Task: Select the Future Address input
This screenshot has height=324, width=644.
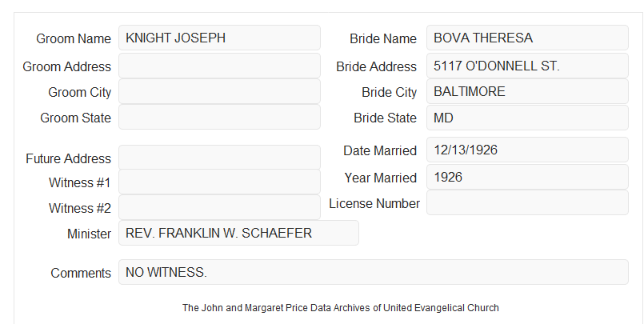Action: 219,158
